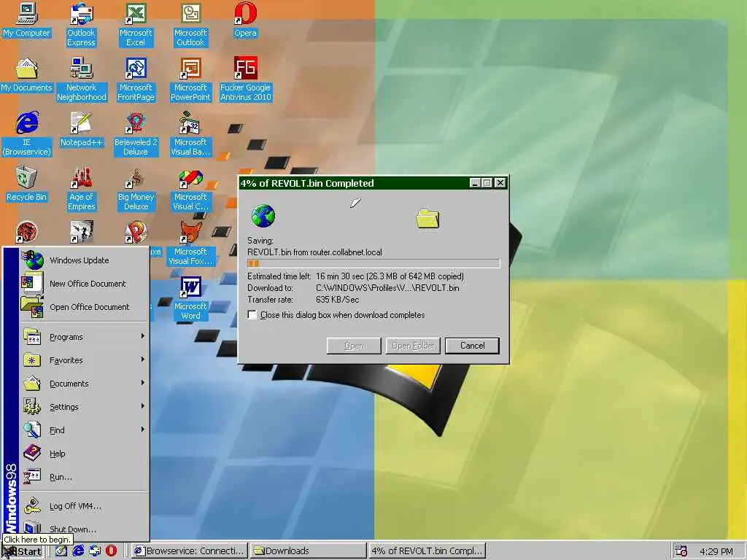The height and width of the screenshot is (560, 747).
Task: Select the Opera desktop shortcut
Action: (245, 20)
